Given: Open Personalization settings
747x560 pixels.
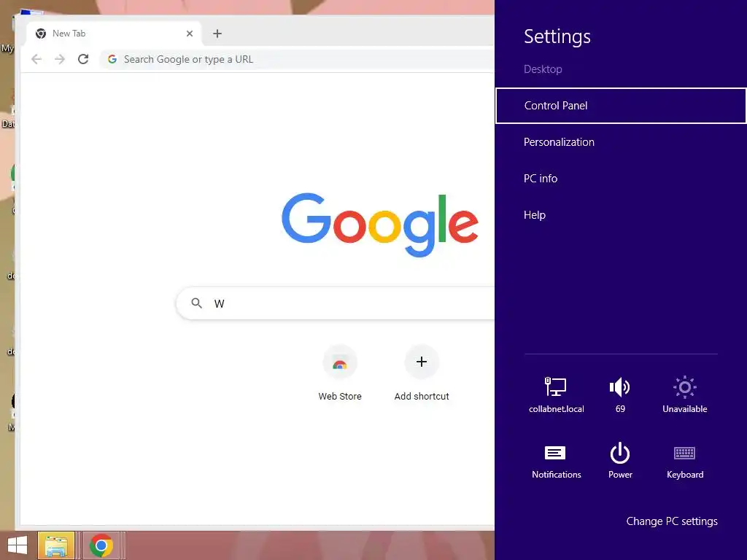Looking at the screenshot, I should click(x=559, y=142).
